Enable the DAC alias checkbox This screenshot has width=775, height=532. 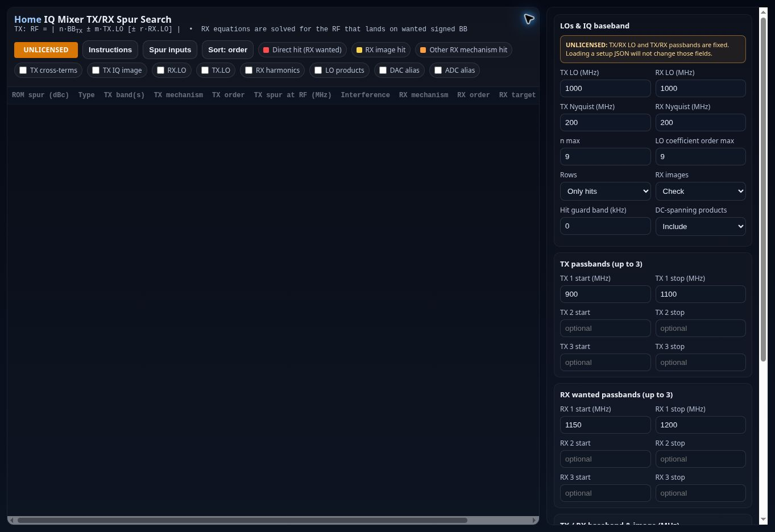click(x=383, y=70)
